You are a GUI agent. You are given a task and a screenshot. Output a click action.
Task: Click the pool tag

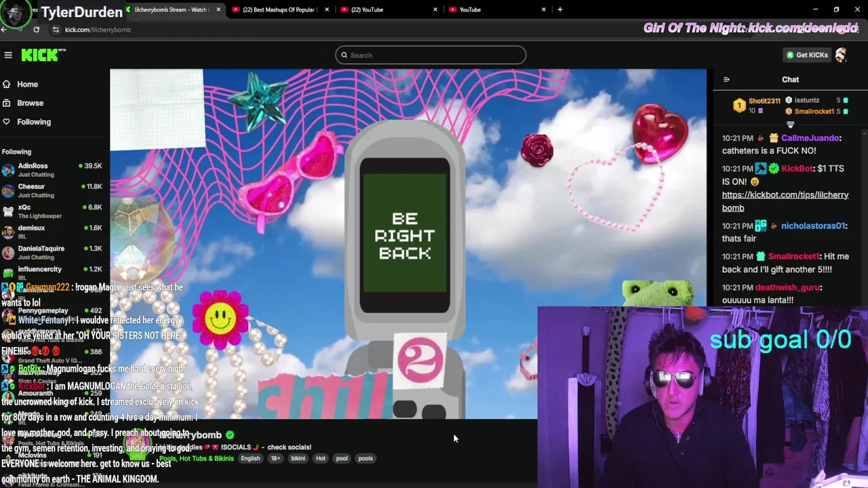(x=342, y=458)
